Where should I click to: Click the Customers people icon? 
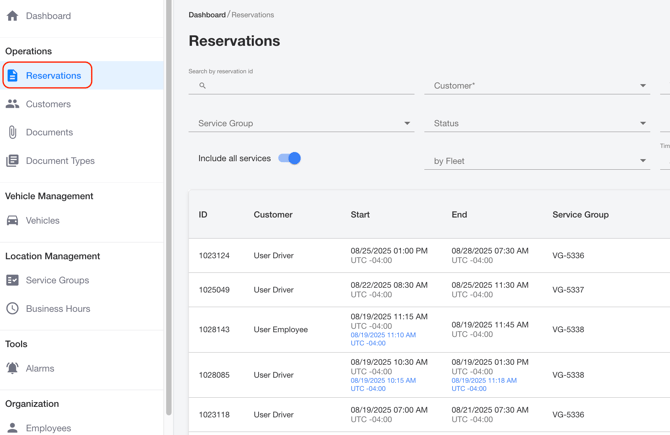[12, 104]
